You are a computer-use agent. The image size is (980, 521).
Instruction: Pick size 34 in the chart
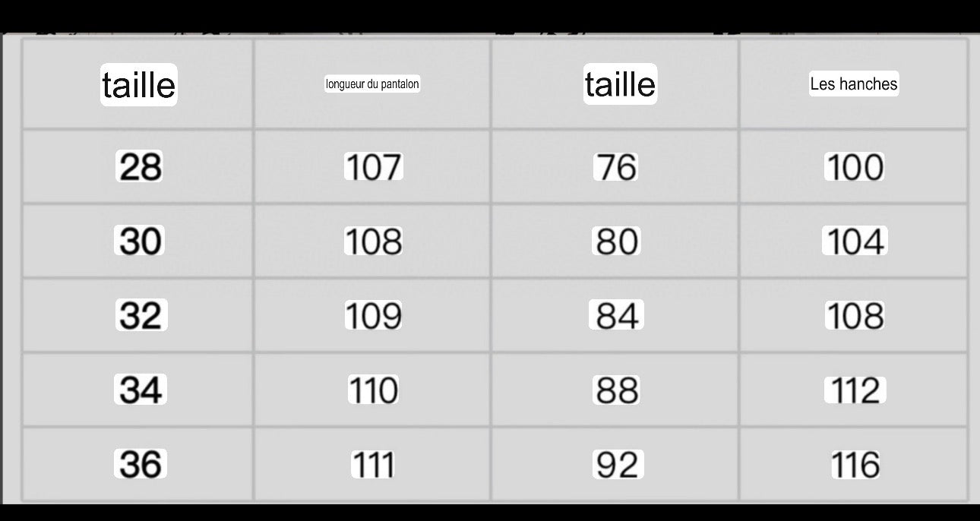click(x=140, y=390)
